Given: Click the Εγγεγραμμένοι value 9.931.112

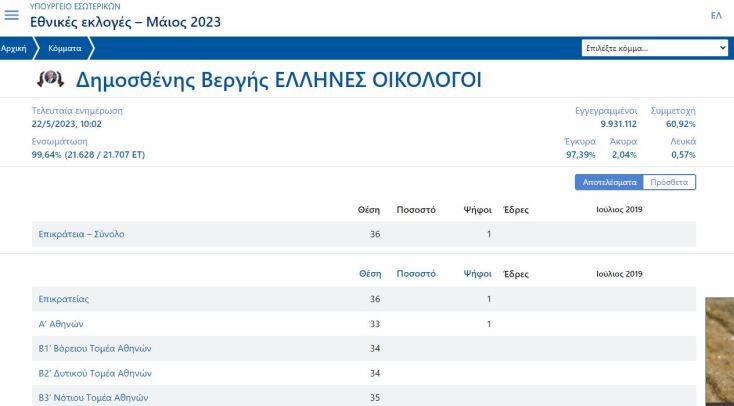Looking at the screenshot, I should coord(618,124).
